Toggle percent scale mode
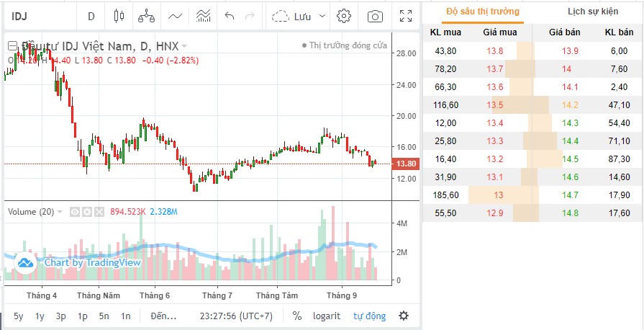 point(297,316)
